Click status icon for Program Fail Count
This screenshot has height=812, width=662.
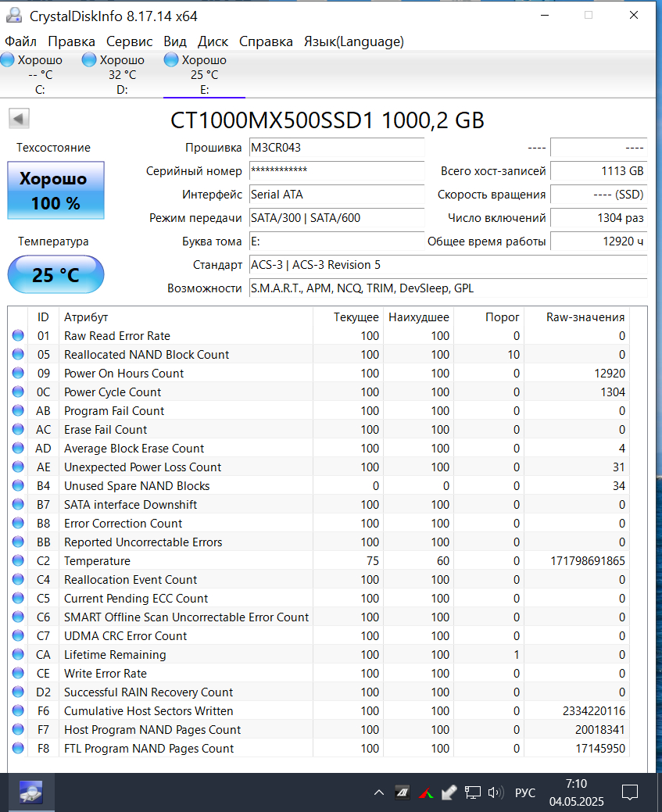[18, 410]
